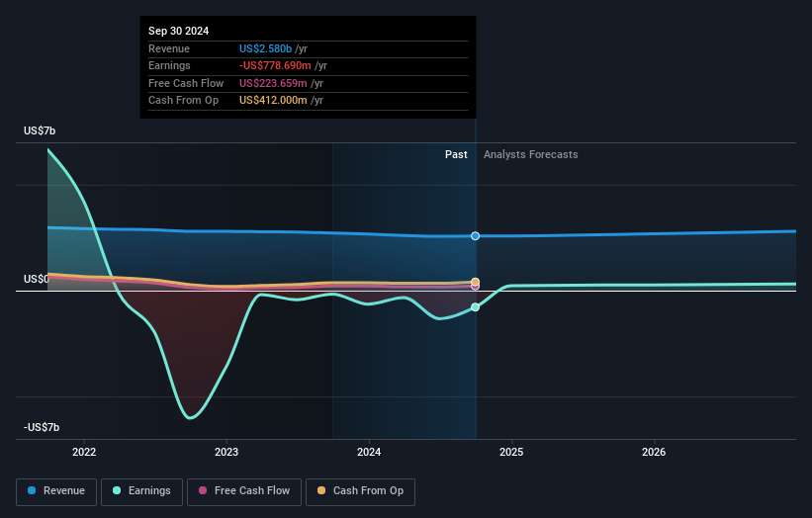Click the US$0 axis label
This screenshot has width=812, height=518.
[x=37, y=280]
